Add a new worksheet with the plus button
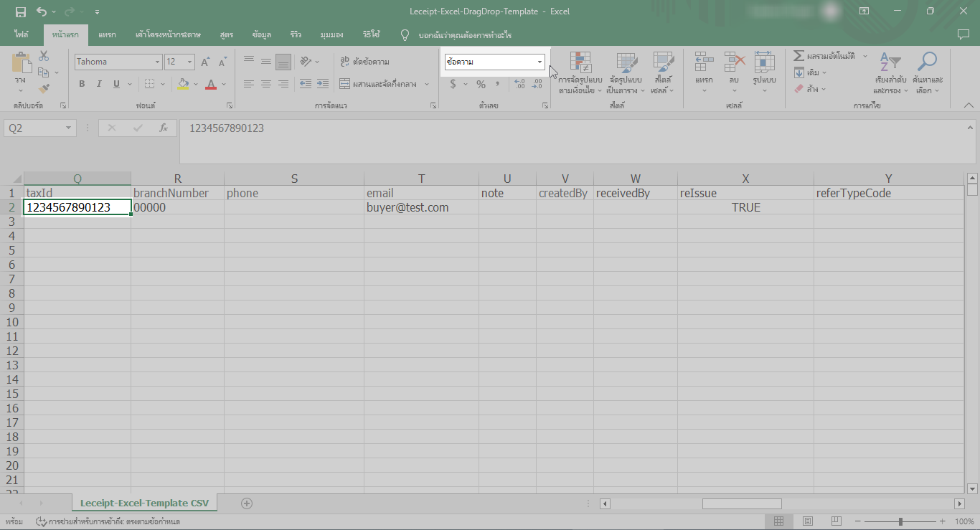 click(x=246, y=503)
